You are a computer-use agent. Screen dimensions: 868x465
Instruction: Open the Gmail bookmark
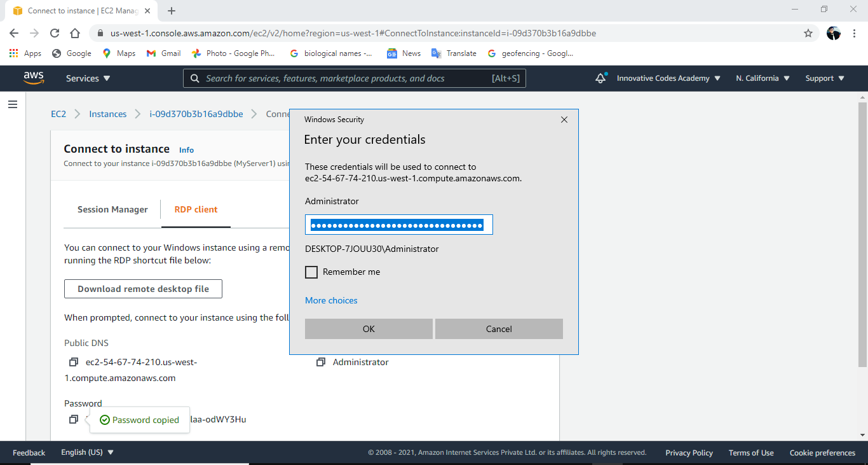[x=163, y=53]
